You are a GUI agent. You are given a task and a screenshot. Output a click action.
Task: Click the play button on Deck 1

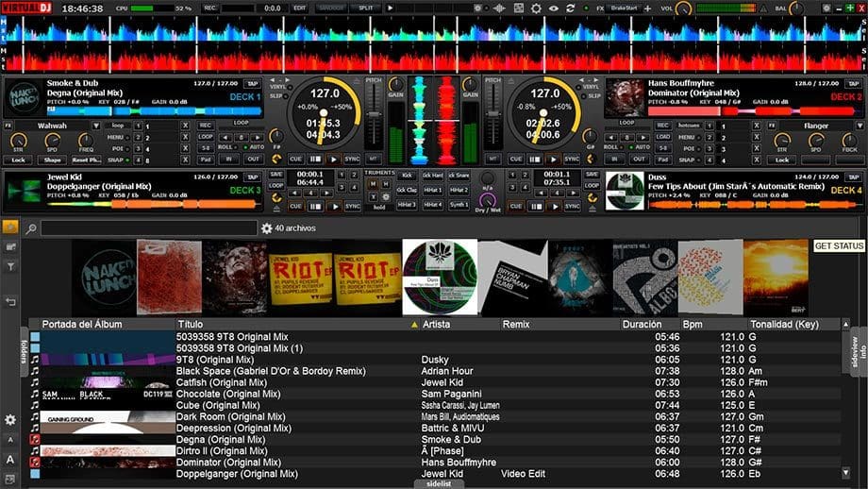333,159
